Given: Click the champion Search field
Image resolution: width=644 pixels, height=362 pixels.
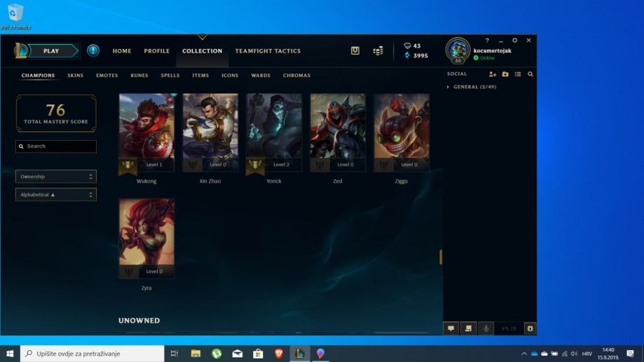Looking at the screenshot, I should (x=56, y=146).
